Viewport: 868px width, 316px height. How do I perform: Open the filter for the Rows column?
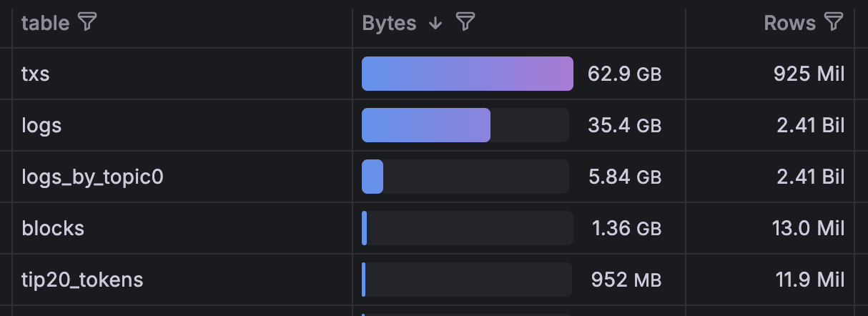(x=834, y=23)
